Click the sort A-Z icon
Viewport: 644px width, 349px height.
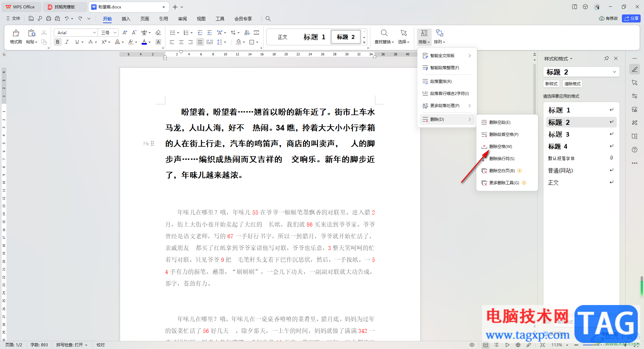[247, 33]
